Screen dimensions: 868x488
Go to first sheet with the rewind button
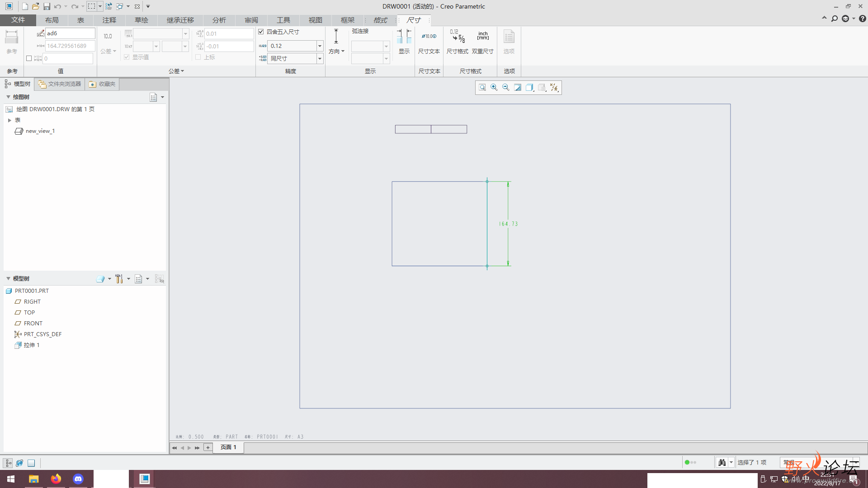point(174,448)
